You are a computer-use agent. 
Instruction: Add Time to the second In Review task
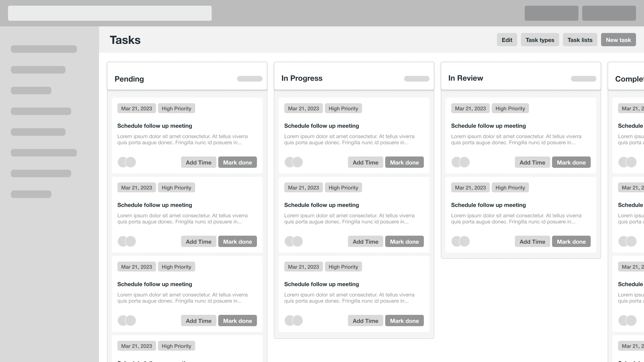point(532,241)
